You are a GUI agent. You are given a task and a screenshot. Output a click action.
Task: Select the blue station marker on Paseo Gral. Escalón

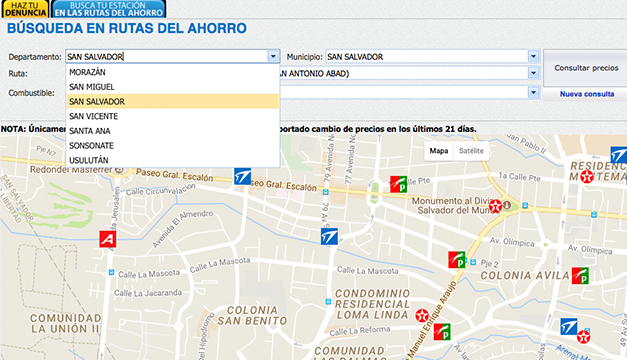click(242, 176)
